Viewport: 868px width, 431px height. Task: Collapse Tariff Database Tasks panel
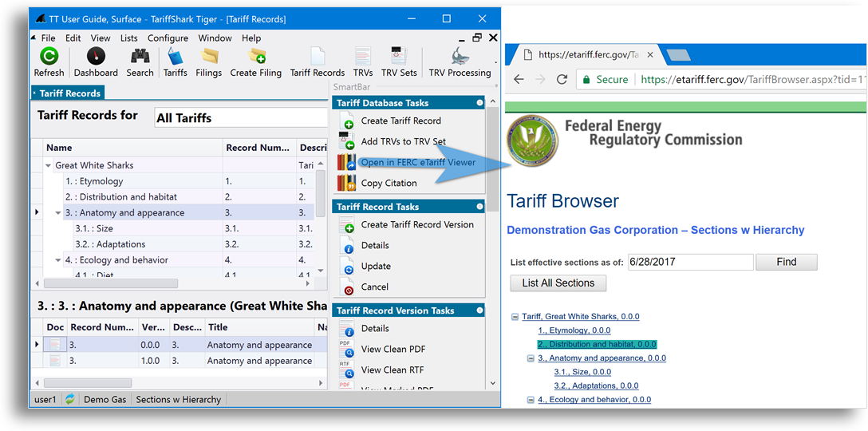coord(479,103)
